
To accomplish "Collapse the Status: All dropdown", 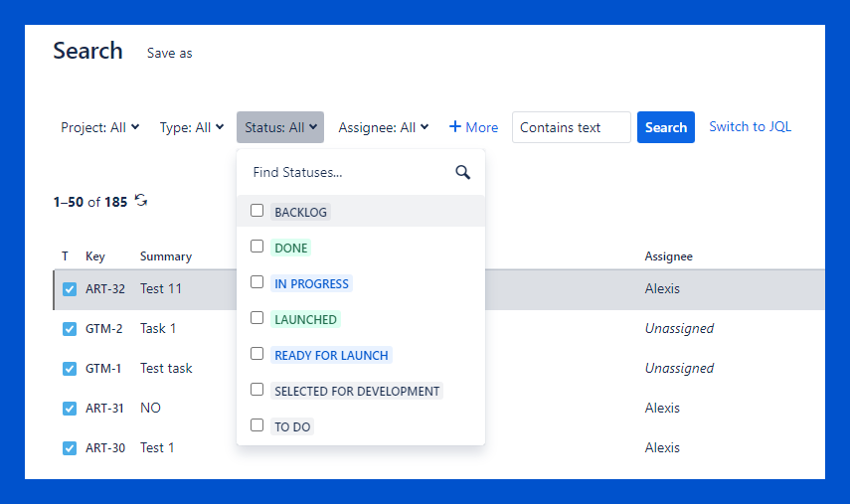I will pyautogui.click(x=280, y=127).
